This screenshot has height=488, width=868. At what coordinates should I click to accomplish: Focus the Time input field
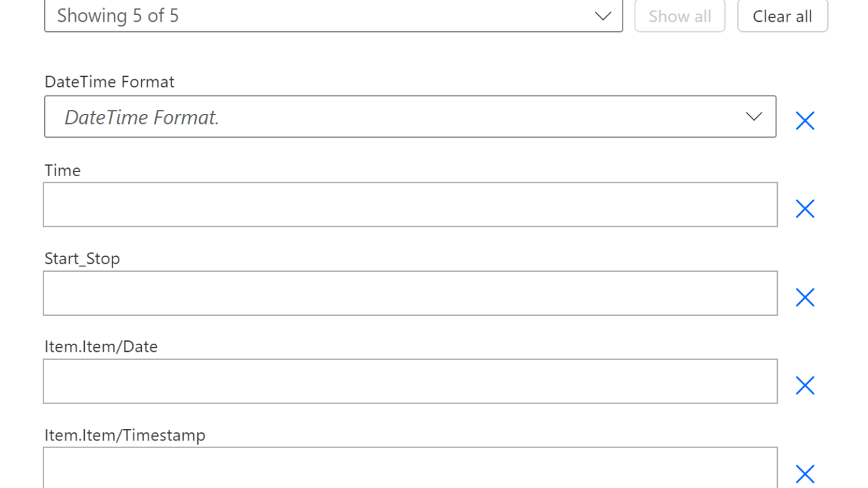(410, 205)
